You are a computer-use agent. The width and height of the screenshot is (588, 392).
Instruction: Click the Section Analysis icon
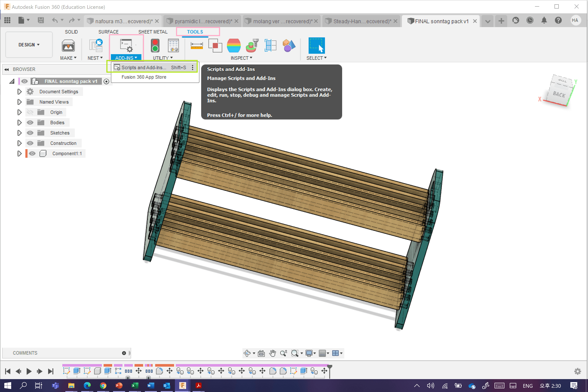click(270, 46)
